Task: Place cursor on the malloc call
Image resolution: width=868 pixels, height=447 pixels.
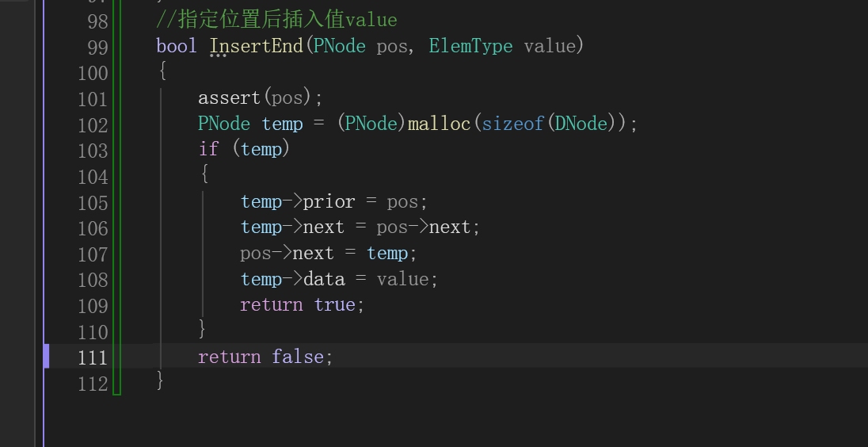Action: (439, 124)
